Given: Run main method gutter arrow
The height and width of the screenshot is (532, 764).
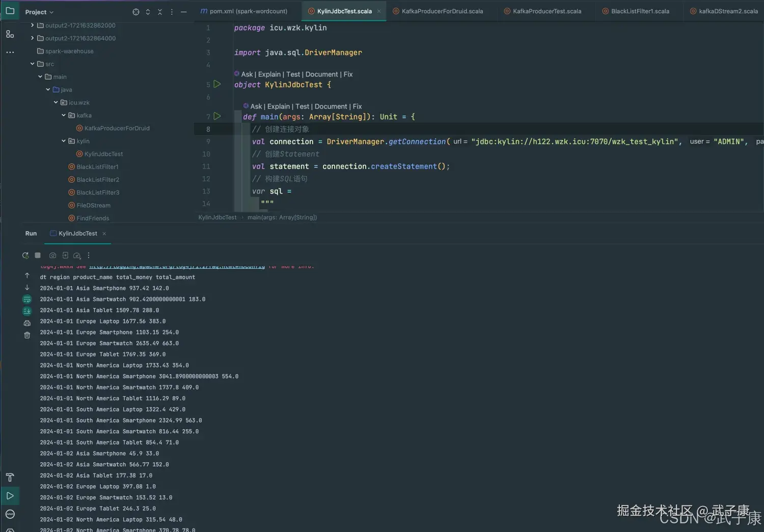Looking at the screenshot, I should (217, 116).
